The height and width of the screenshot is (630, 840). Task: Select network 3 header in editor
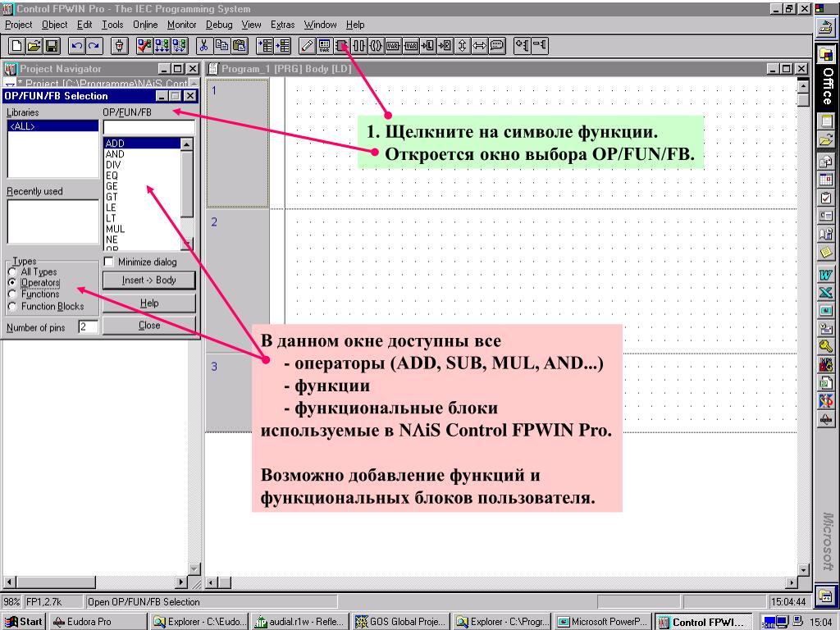[x=237, y=393]
